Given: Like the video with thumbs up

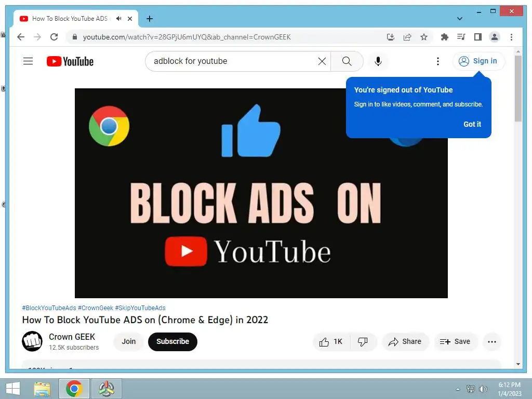Looking at the screenshot, I should 331,342.
